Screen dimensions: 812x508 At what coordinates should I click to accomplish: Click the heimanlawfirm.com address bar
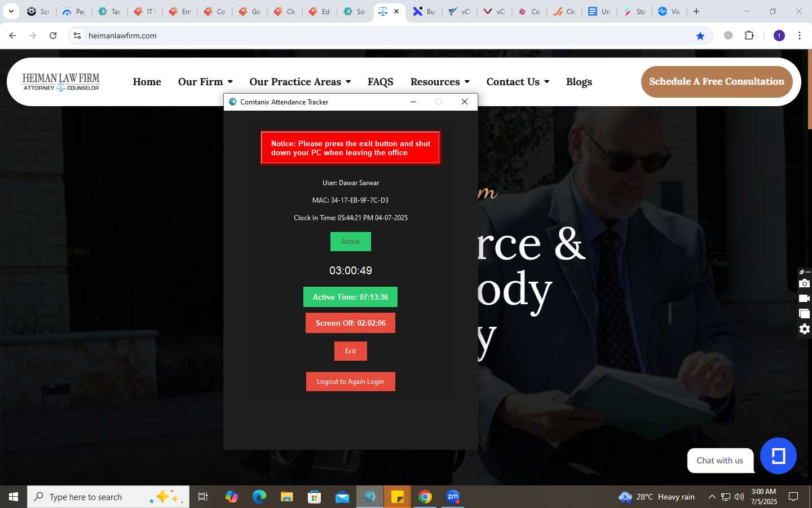tap(389, 36)
